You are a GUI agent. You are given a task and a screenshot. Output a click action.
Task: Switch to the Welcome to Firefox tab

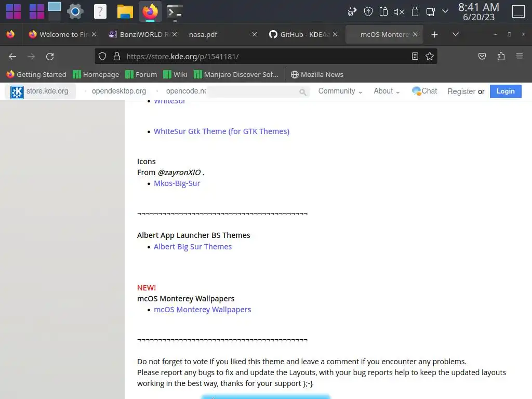63,35
